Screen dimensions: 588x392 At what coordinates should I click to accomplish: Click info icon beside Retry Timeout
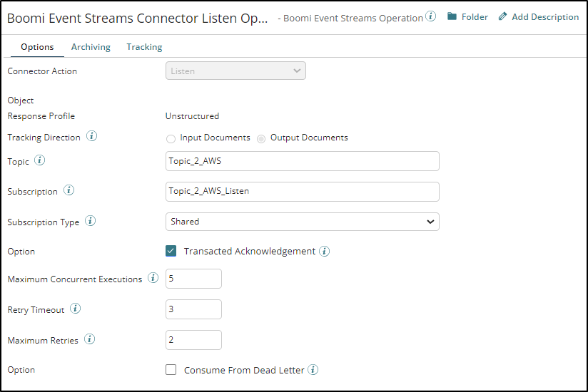click(75, 309)
